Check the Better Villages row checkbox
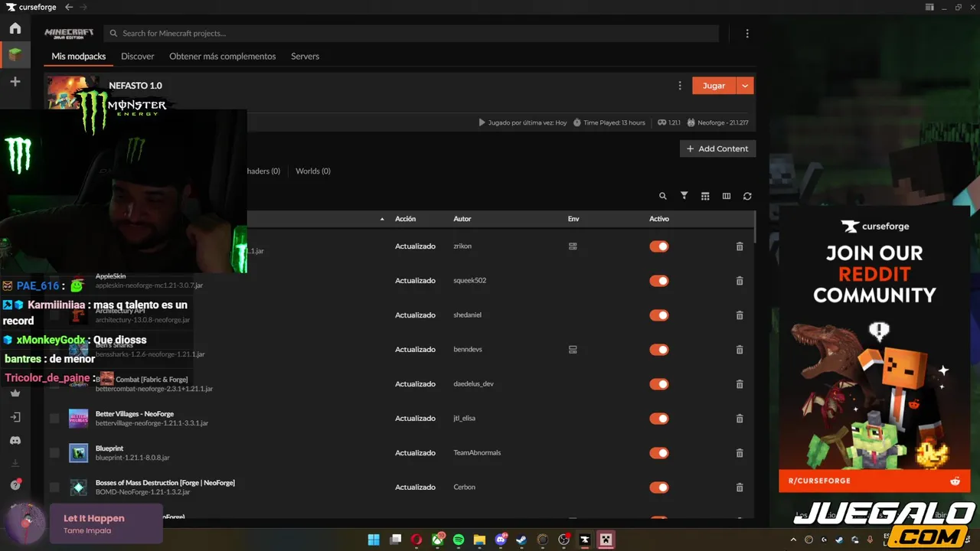This screenshot has height=551, width=980. pyautogui.click(x=54, y=419)
